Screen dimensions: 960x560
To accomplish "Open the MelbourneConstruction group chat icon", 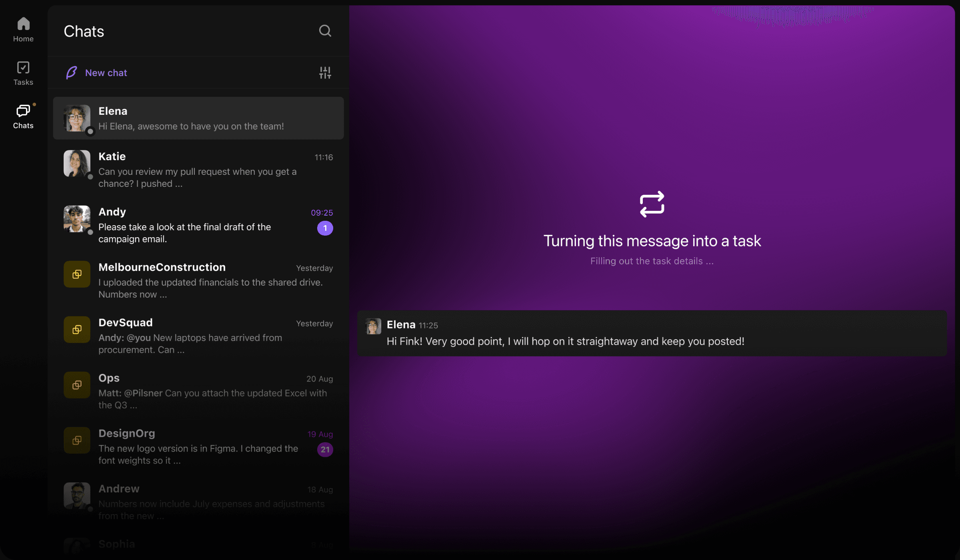I will [76, 274].
